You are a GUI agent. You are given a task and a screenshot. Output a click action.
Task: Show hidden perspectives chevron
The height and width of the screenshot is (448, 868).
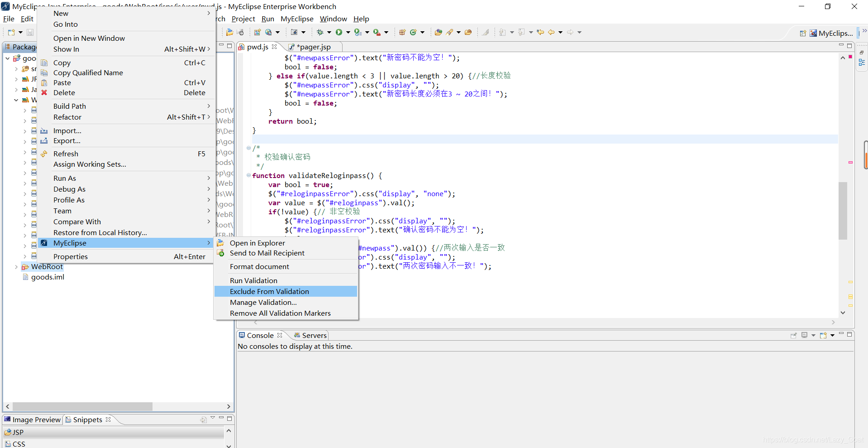pos(864,31)
